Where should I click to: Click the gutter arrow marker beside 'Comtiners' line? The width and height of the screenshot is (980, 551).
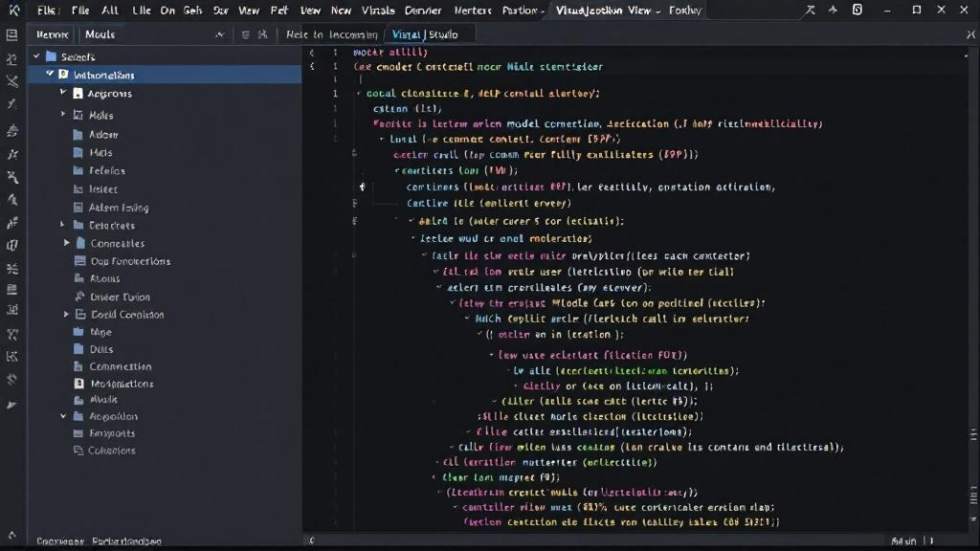363,187
